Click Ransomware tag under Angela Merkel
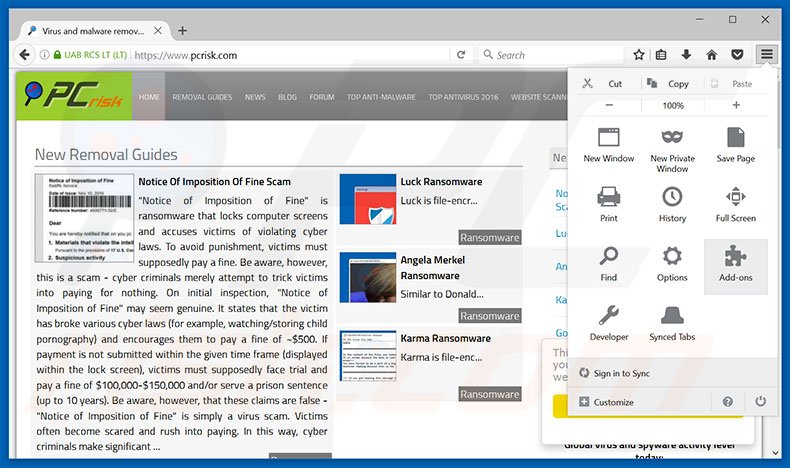This screenshot has height=468, width=790. [490, 316]
